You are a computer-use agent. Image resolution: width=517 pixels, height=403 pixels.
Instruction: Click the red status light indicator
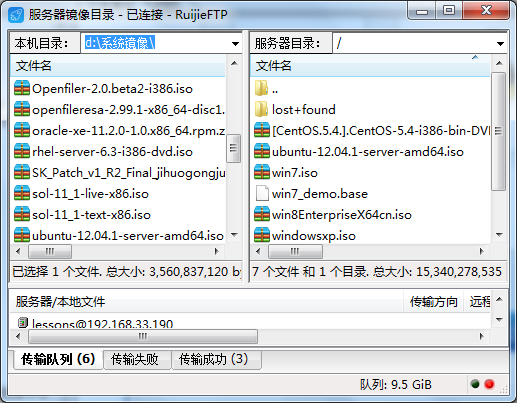click(489, 384)
